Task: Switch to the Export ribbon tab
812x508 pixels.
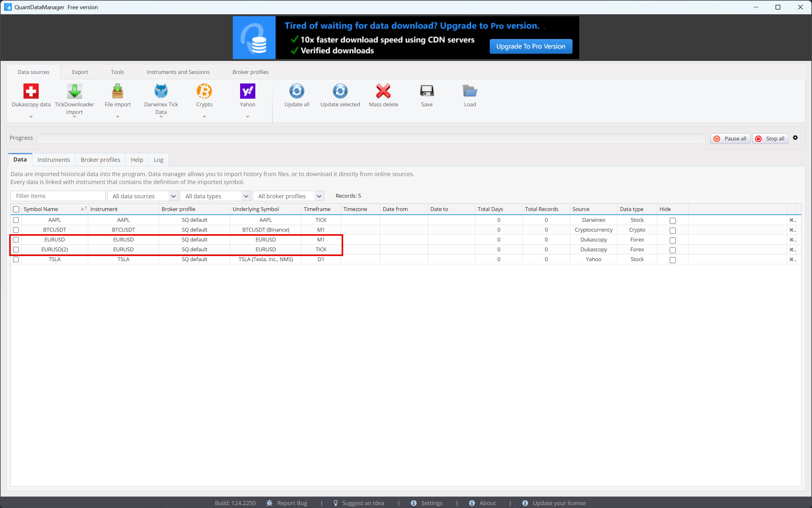Action: pyautogui.click(x=80, y=72)
